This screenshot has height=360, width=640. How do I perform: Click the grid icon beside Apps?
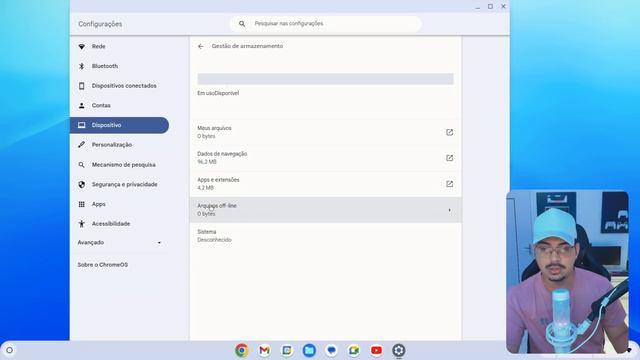[82, 204]
